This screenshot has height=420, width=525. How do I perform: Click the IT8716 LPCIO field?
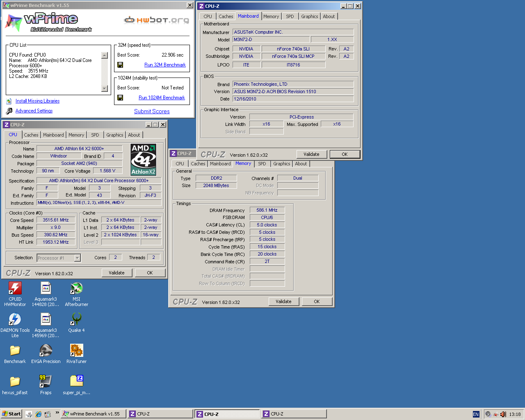click(293, 65)
